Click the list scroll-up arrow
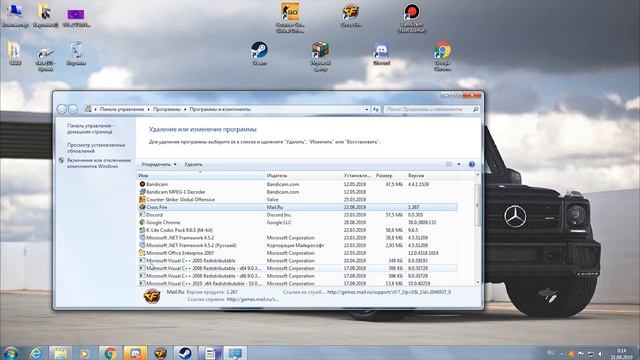 (x=478, y=175)
